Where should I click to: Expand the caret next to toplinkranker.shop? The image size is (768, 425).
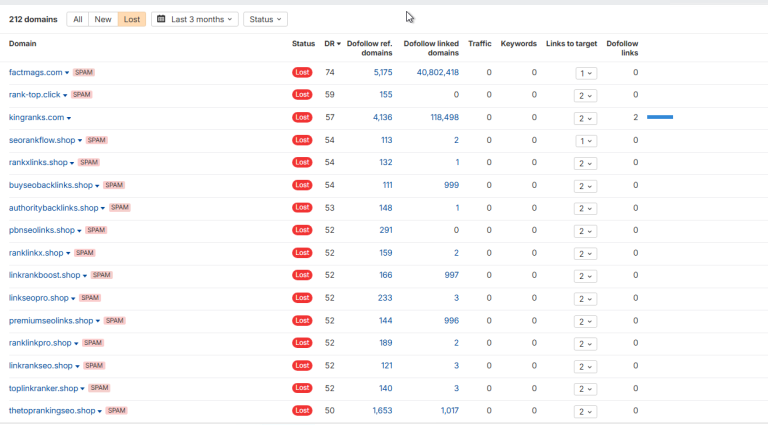point(82,389)
